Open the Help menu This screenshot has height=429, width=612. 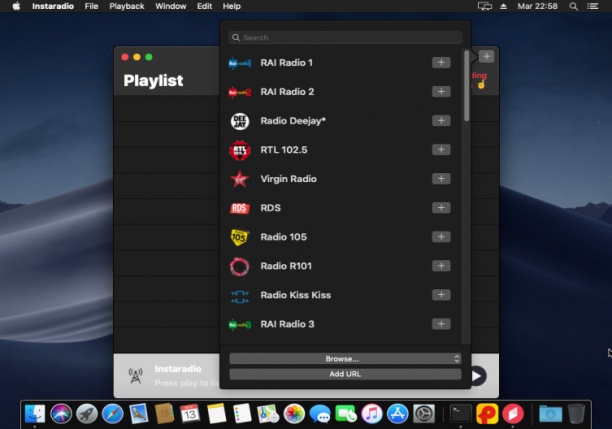[x=232, y=6]
